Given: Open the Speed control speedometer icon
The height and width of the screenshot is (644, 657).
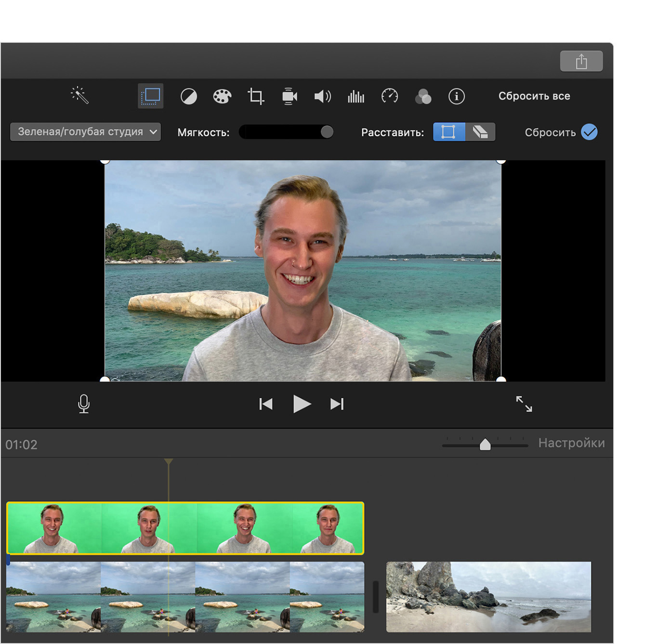Looking at the screenshot, I should click(390, 97).
